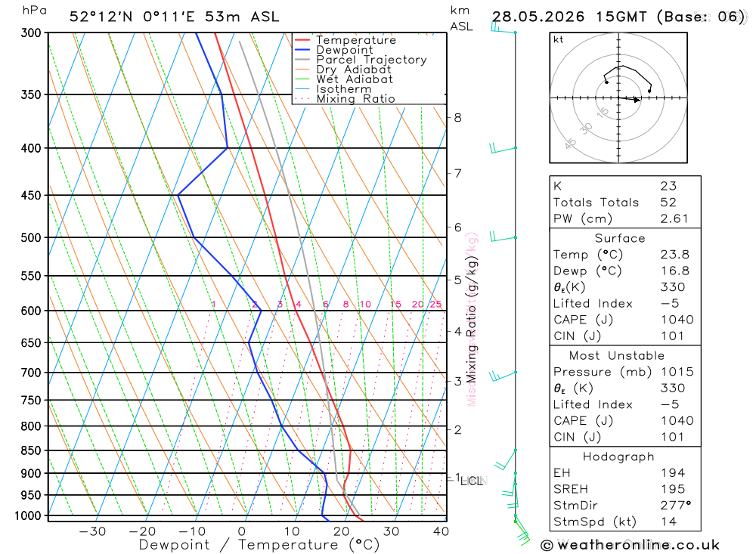Screen dimensions: 756x554
Task: Click the "−30" temperature axis label
Action: (x=92, y=532)
